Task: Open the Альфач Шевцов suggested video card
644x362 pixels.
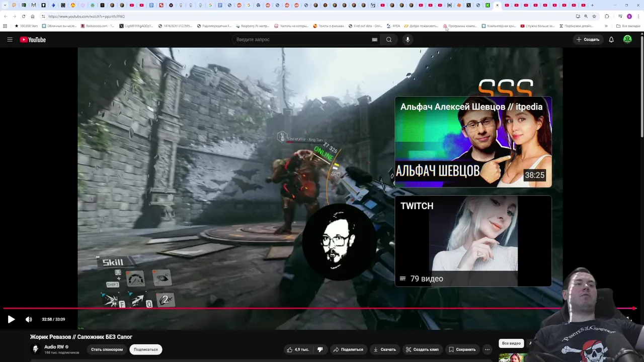Action: (x=473, y=142)
